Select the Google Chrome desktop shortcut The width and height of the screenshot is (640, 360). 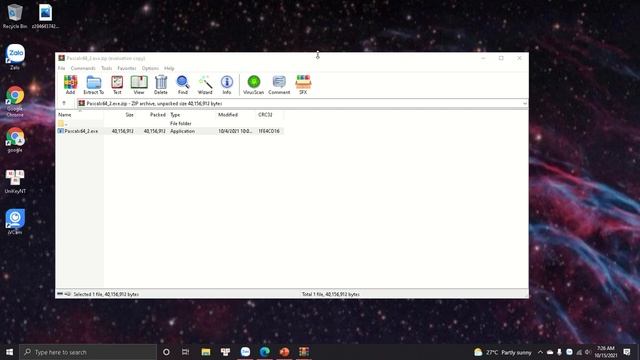pyautogui.click(x=15, y=102)
